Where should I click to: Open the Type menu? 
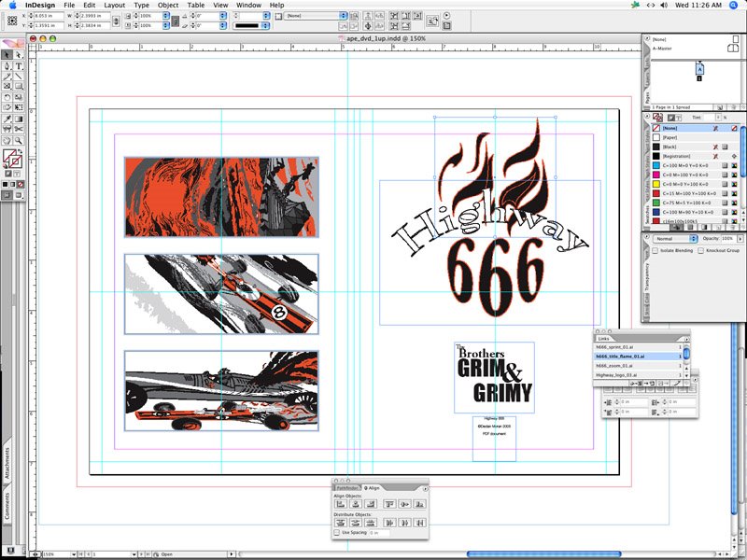click(142, 6)
